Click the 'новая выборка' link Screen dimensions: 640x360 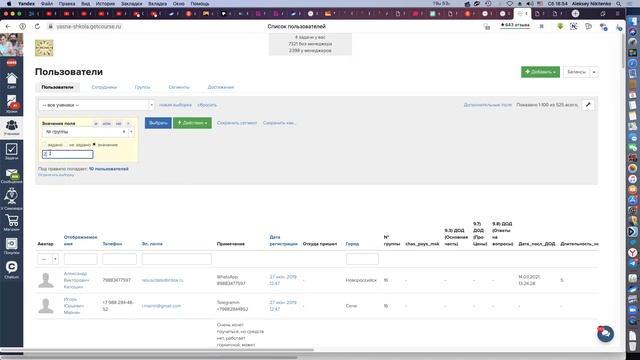point(175,105)
